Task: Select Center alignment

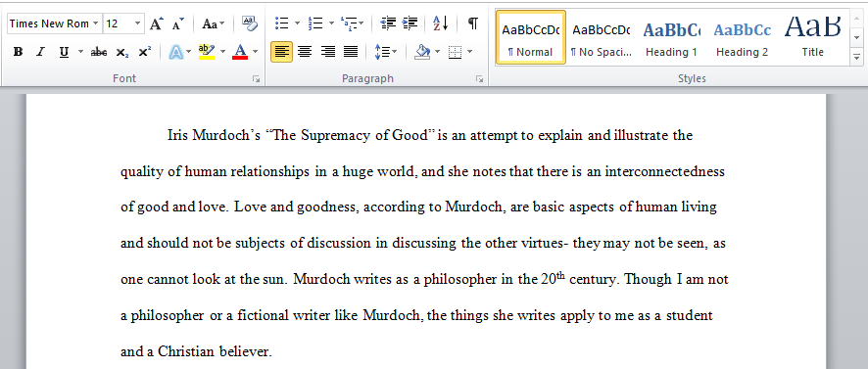Action: click(305, 52)
